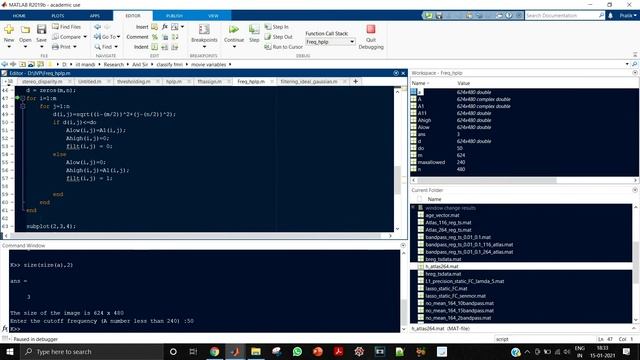Switch to HOME ribbon tab
This screenshot has height=360, width=640.
point(19,16)
